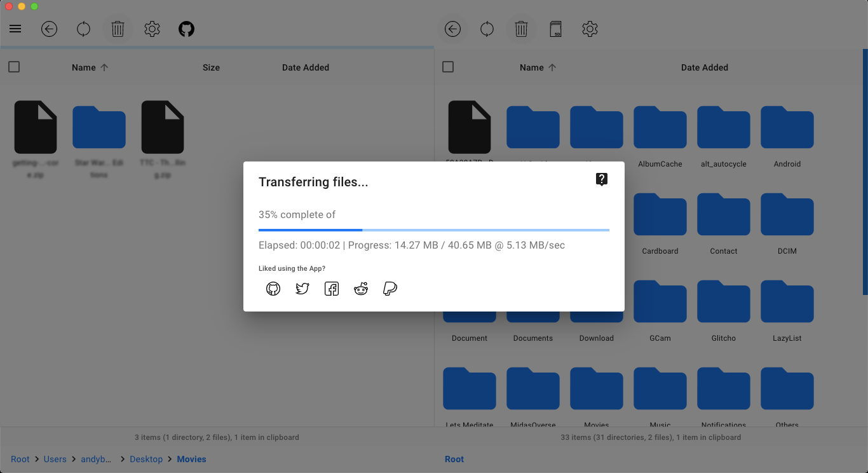Sort right pane by Name column
Screen dimensions: 868x473
point(532,67)
